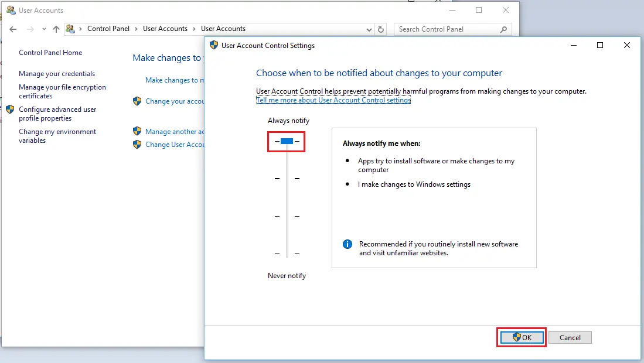Open Change my environment variables
Viewport: 644px width, 363px height.
(x=57, y=136)
